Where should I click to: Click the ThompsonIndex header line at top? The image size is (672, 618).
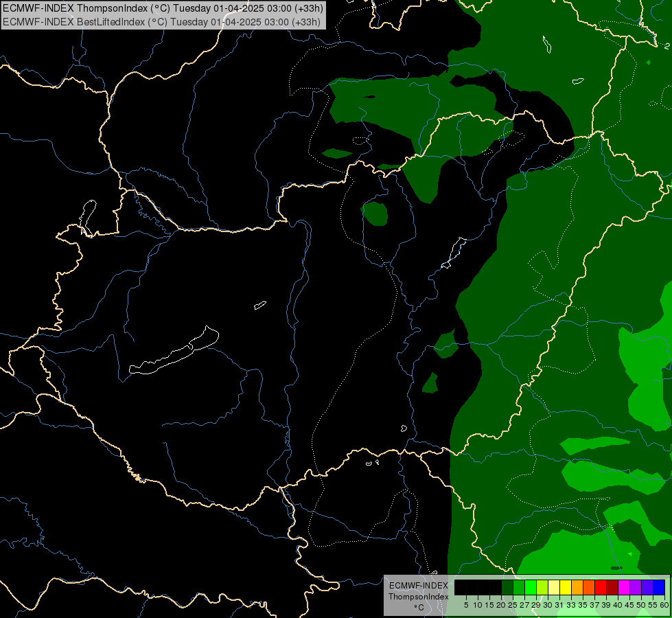click(163, 8)
